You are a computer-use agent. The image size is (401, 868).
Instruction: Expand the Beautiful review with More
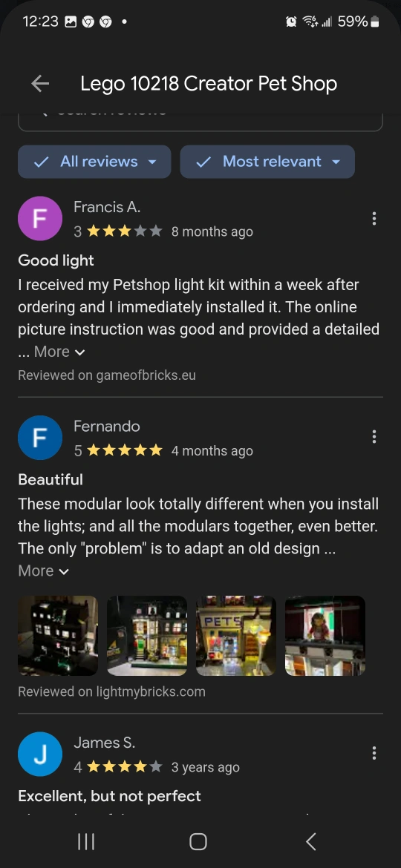coord(44,571)
